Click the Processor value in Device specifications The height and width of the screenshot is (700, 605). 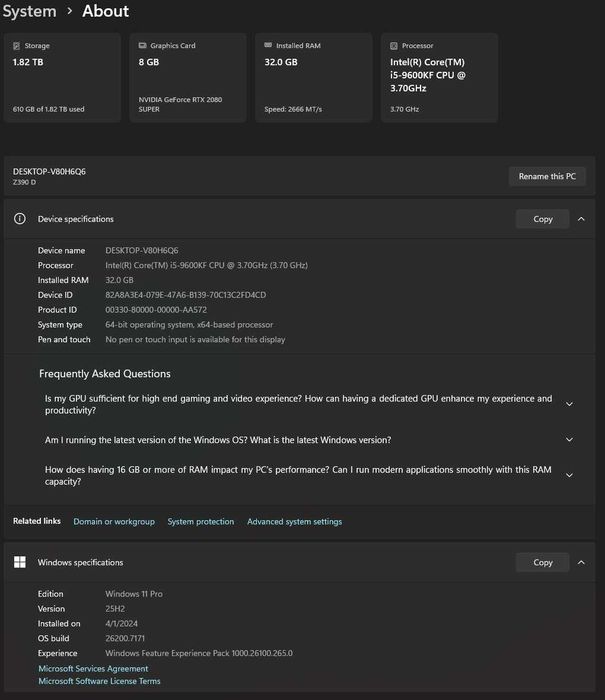(206, 265)
